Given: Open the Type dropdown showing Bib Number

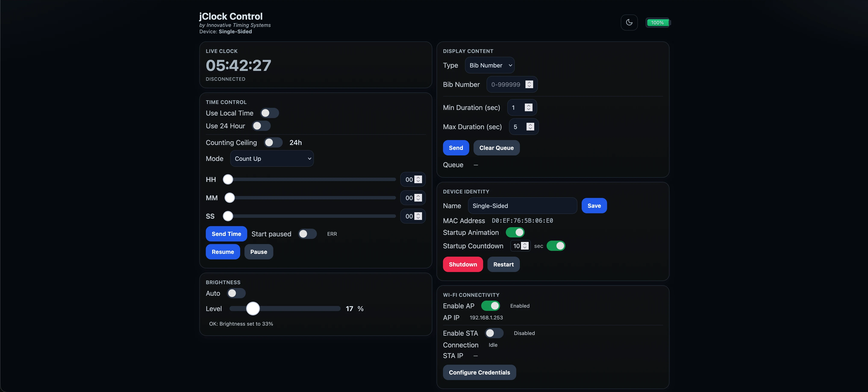Looking at the screenshot, I should (x=490, y=65).
